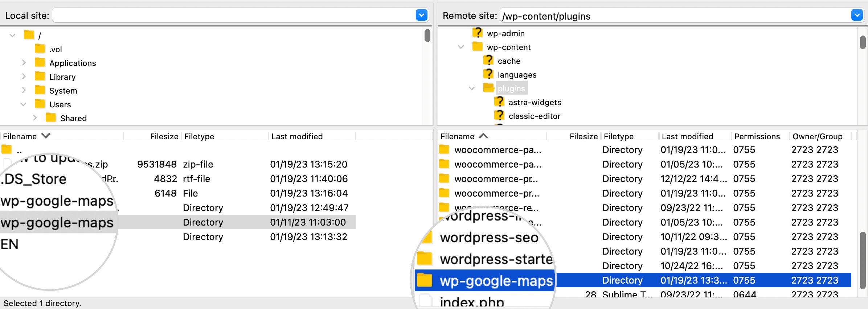This screenshot has width=868, height=309.
Task: Click the classic-editor unknown folder icon
Action: point(499,115)
